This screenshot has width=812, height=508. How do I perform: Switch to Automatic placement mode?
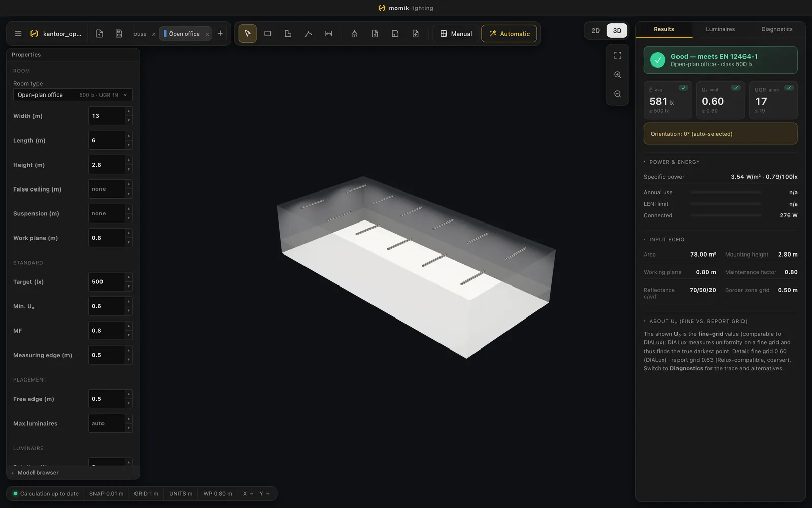point(509,34)
